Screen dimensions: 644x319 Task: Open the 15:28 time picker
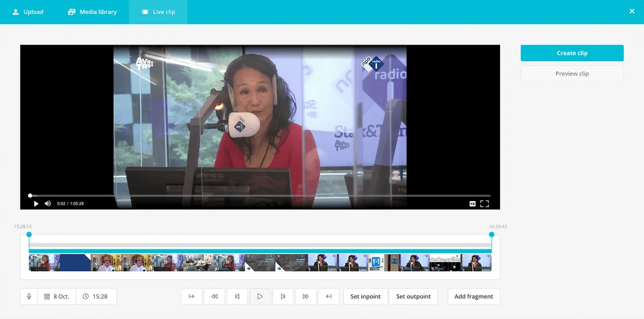96,296
